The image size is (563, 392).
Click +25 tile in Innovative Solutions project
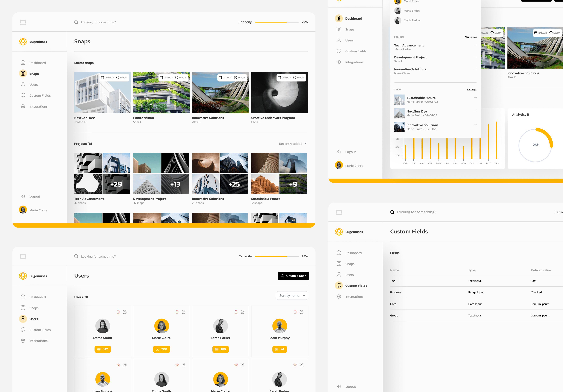click(234, 184)
